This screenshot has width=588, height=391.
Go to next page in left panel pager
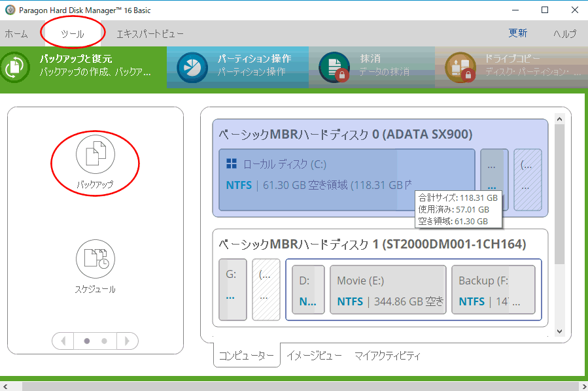(x=128, y=341)
